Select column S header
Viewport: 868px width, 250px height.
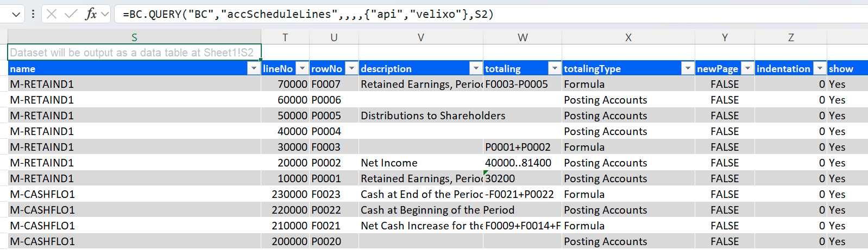(x=134, y=37)
